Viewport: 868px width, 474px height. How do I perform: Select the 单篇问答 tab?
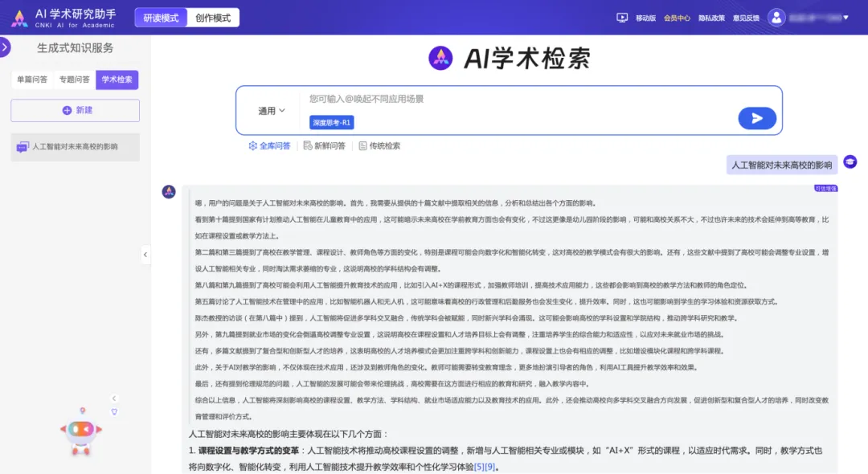point(32,80)
